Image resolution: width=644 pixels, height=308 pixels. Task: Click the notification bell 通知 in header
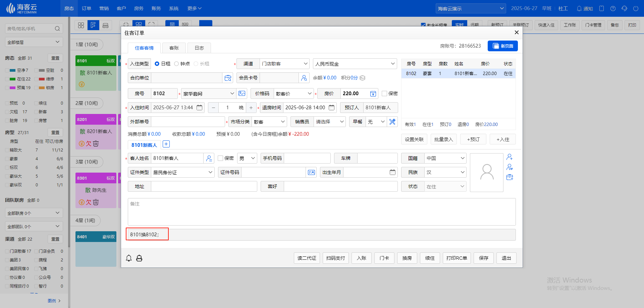point(584,8)
